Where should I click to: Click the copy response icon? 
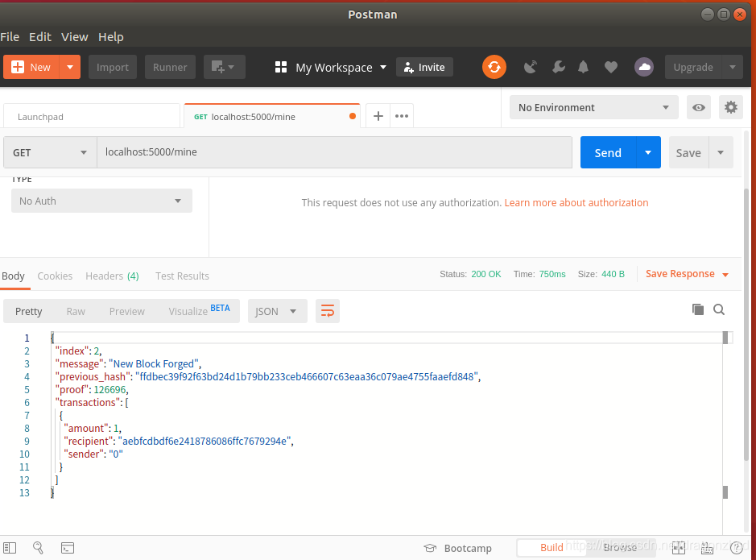[x=698, y=309]
